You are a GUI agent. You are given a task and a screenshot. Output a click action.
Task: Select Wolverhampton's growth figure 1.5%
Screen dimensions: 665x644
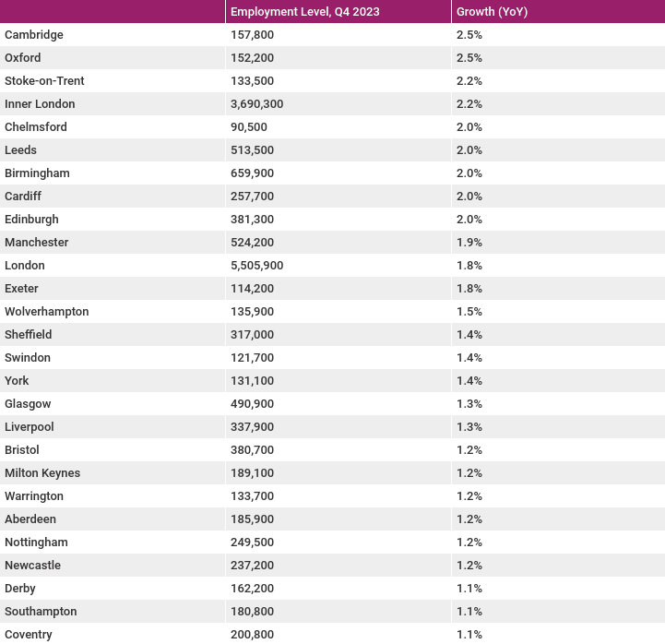click(469, 312)
